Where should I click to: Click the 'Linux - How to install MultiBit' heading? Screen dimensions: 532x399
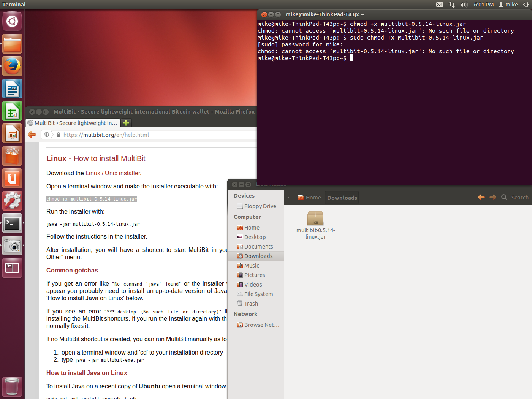coord(96,158)
